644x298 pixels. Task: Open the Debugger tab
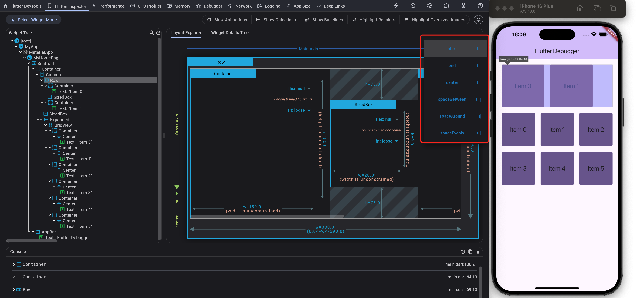[x=209, y=6]
